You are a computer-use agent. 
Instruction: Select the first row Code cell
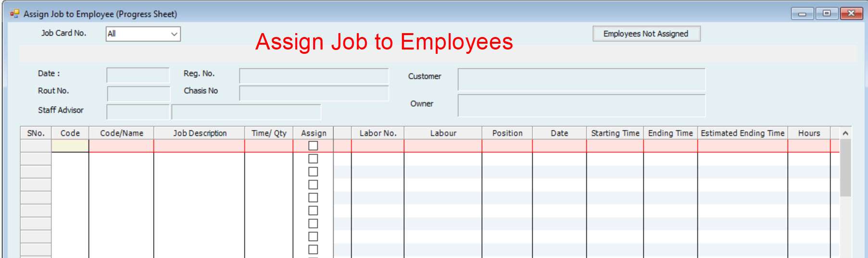70,146
